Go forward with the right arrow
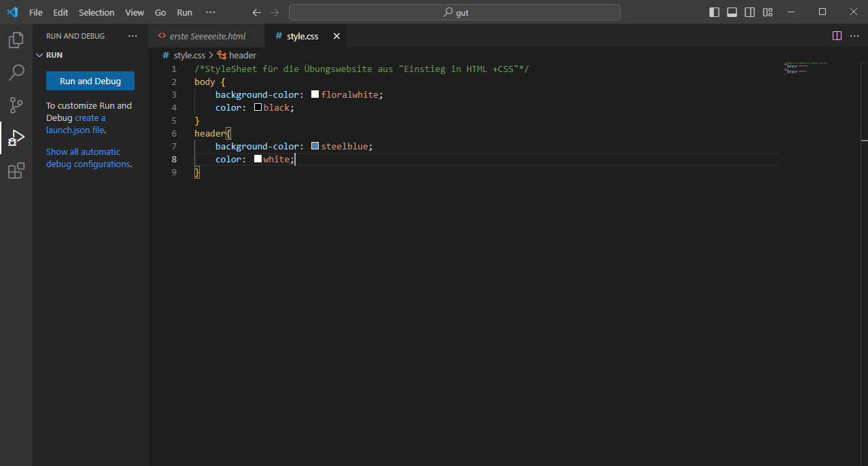Screen dimensions: 868x466 (x=274, y=12)
